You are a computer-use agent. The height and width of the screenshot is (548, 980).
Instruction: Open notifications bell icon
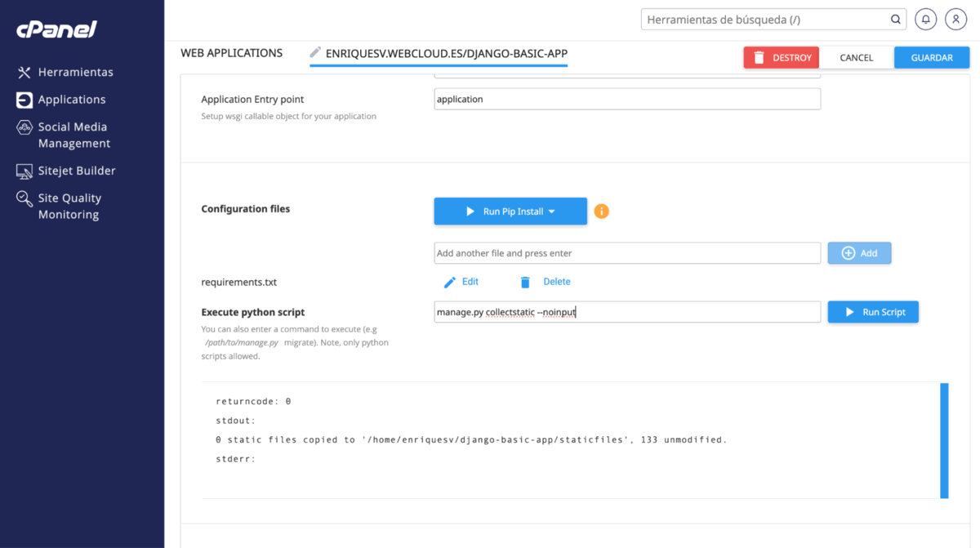tap(925, 20)
